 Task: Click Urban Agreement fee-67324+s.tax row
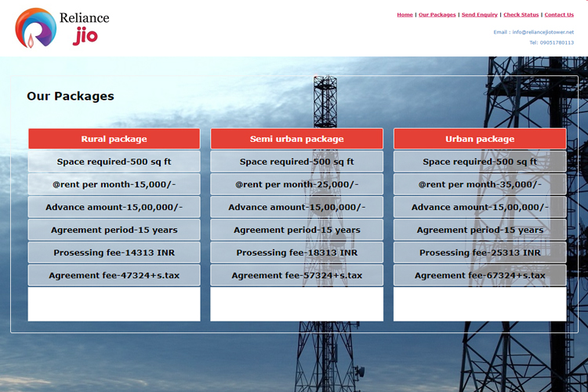click(480, 275)
